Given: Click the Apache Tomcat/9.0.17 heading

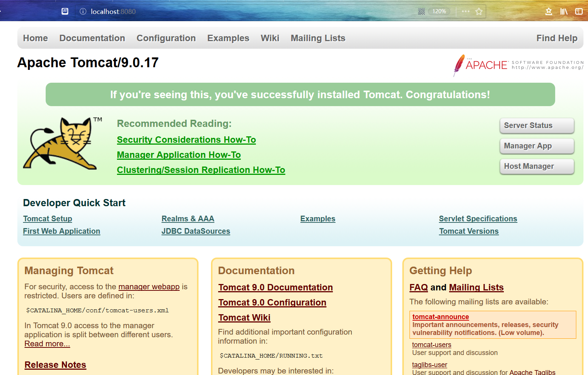Looking at the screenshot, I should (x=88, y=62).
